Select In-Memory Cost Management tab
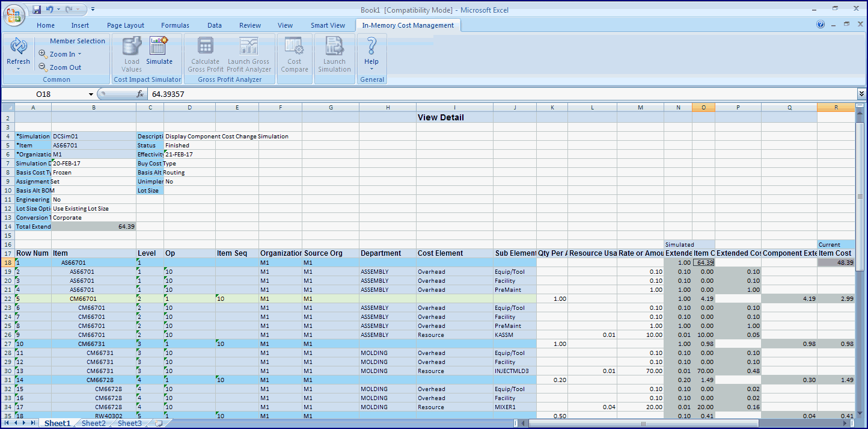Image resolution: width=868 pixels, height=429 pixels. 408,25
